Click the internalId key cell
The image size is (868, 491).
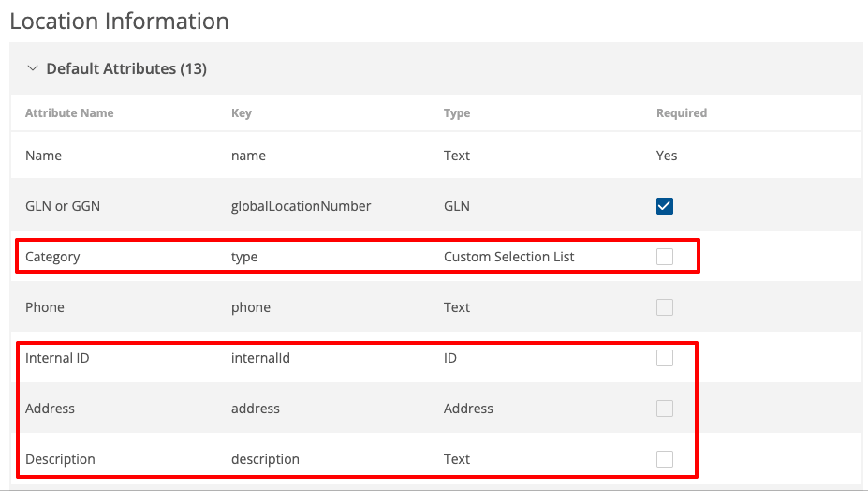(x=260, y=358)
